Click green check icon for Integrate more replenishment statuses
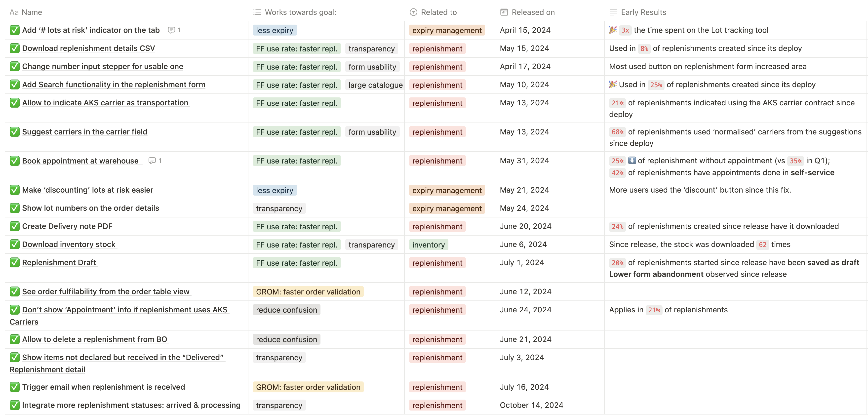 (x=14, y=405)
